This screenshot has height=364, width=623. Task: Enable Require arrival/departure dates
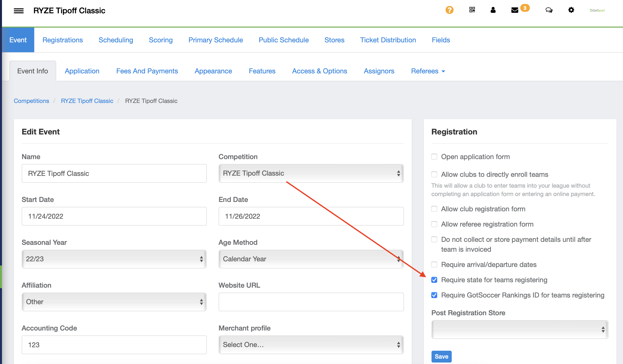point(434,265)
